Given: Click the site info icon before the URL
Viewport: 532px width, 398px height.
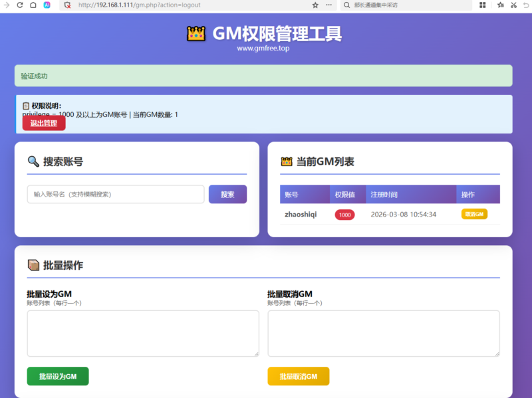Looking at the screenshot, I should 68,5.
